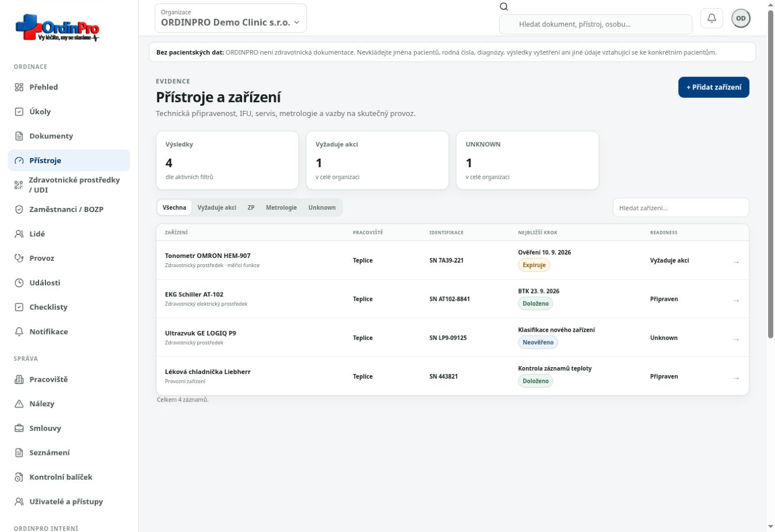Click the Nálezy warning triangle icon
Screen dimensions: 775x532
(19, 404)
